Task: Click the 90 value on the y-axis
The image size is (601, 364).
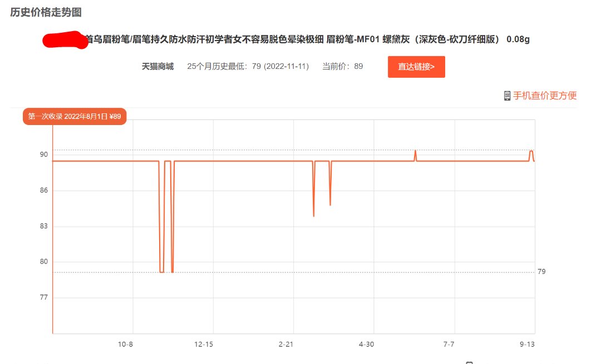Action: (x=43, y=155)
